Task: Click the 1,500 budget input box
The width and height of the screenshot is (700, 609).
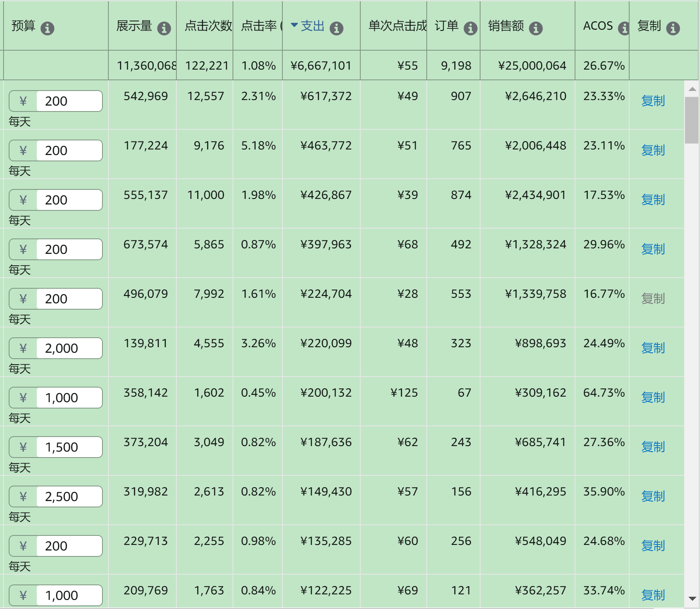Action: coord(69,447)
